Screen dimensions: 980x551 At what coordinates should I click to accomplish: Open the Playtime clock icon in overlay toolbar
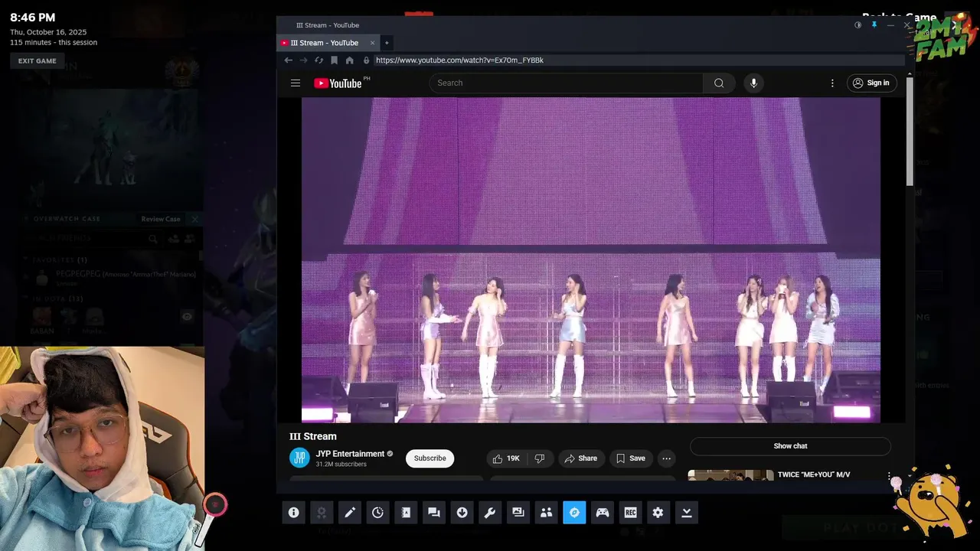(x=377, y=513)
